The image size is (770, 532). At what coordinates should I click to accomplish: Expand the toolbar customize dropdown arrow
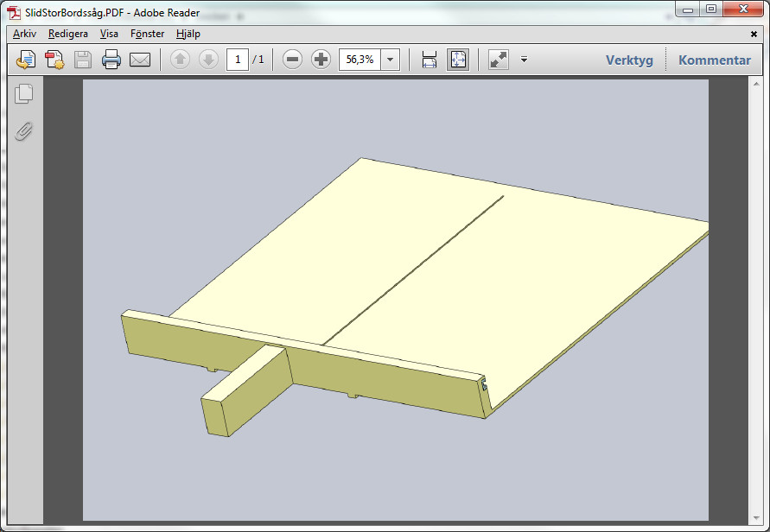(x=524, y=60)
